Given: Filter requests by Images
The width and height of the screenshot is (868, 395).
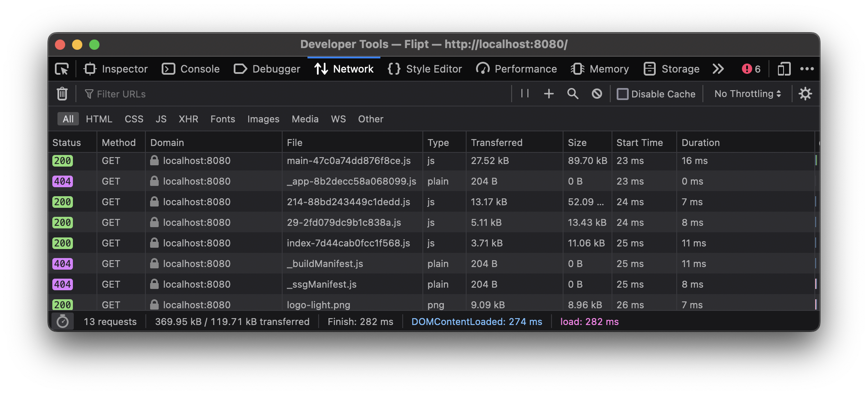Looking at the screenshot, I should tap(263, 119).
